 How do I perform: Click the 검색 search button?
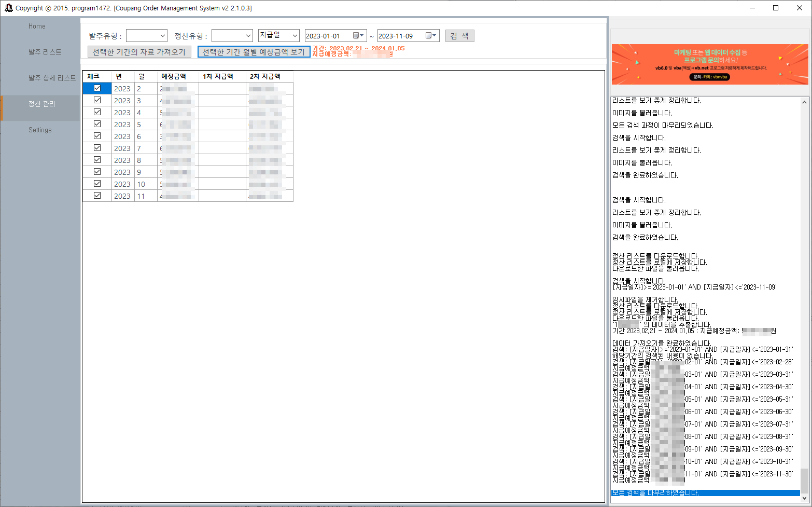click(x=459, y=35)
